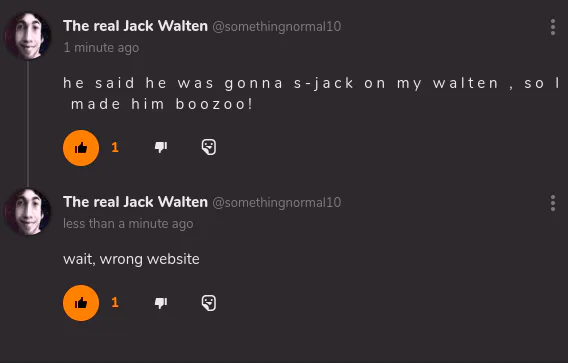Click the like count on first comment
The height and width of the screenshot is (363, 568).
pos(115,147)
